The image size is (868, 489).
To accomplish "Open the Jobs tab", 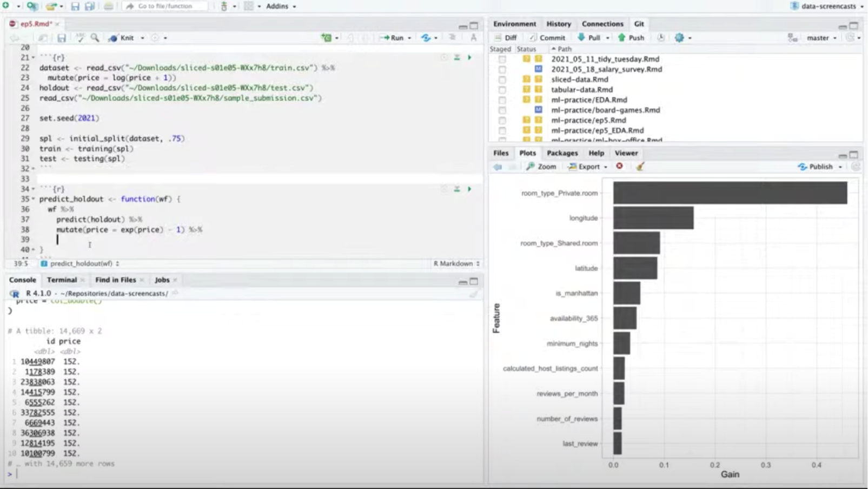I will [x=162, y=280].
